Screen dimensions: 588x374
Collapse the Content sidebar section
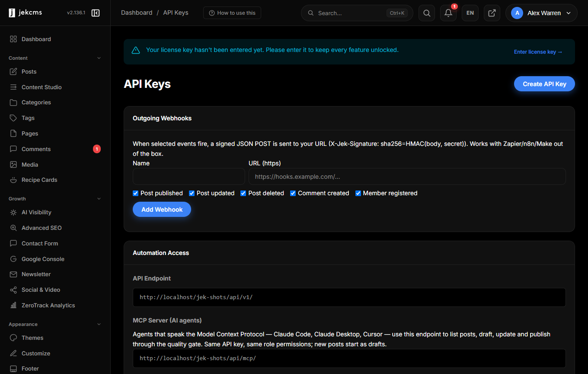point(99,58)
